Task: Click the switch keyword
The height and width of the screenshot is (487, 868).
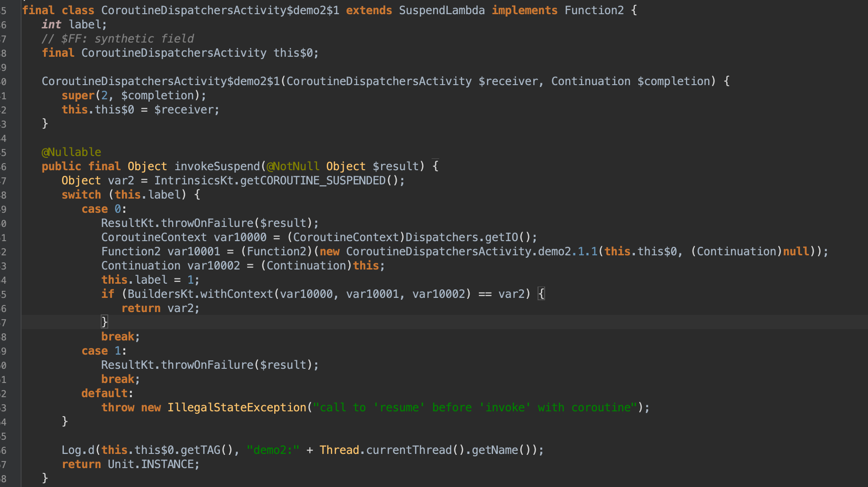Action: [81, 195]
